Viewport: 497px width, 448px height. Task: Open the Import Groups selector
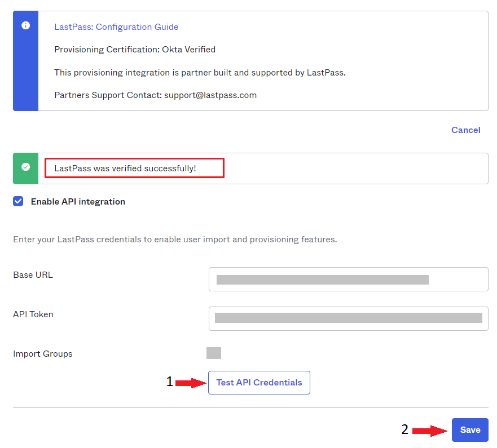click(213, 352)
